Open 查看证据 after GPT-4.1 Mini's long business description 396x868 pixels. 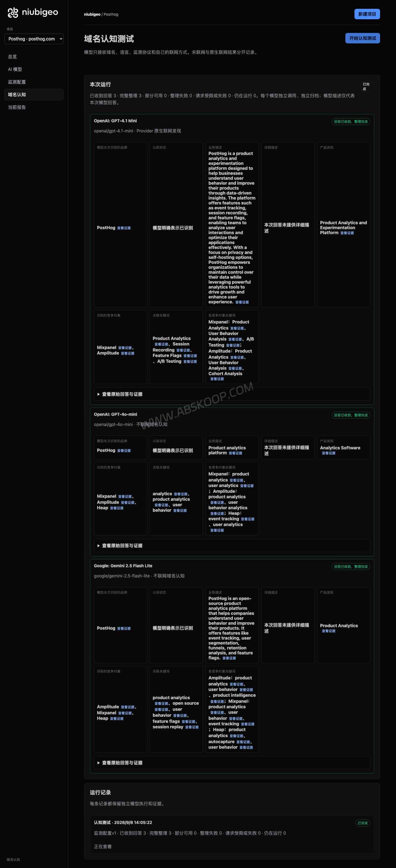pos(242,302)
